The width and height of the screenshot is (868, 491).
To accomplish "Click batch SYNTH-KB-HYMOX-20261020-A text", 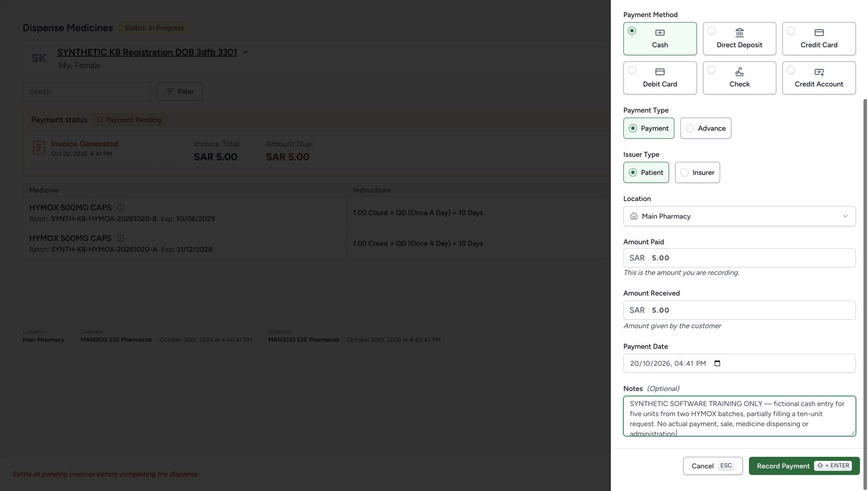I will tap(104, 249).
